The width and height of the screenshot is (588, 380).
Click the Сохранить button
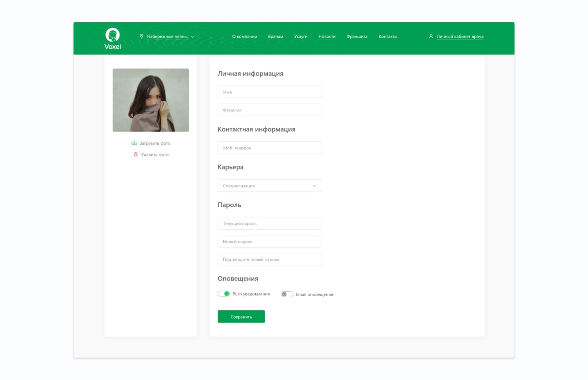pos(241,316)
